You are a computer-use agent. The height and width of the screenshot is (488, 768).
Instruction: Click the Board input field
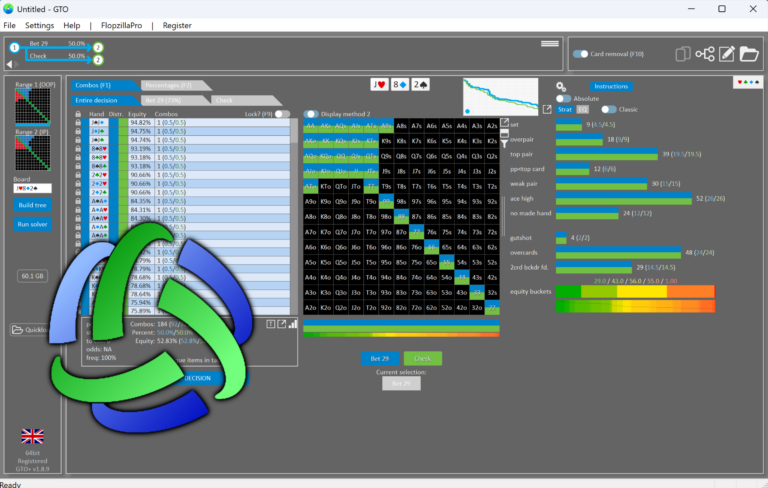[x=32, y=188]
